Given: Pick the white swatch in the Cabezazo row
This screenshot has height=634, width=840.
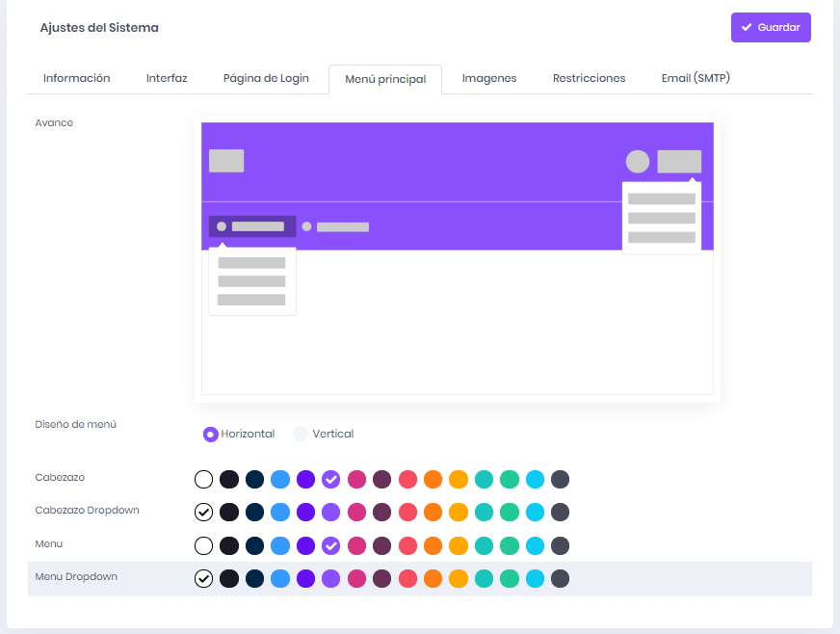Looking at the screenshot, I should pos(203,480).
